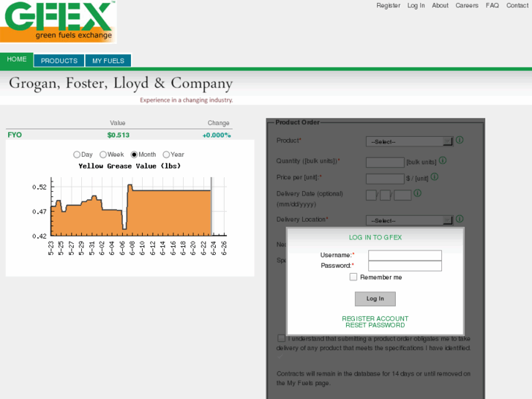Screen dimensions: 532x399
Task: Click info icon next to Product dropdown
Action: coord(460,140)
